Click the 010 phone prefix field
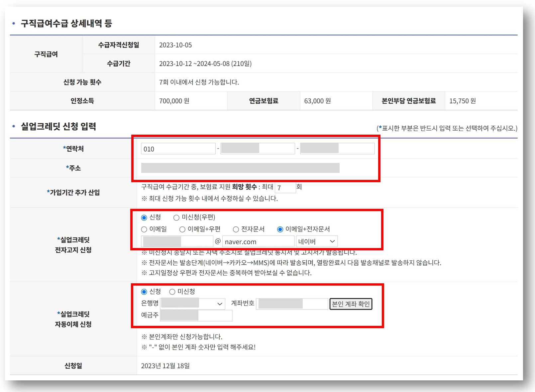 coord(178,148)
